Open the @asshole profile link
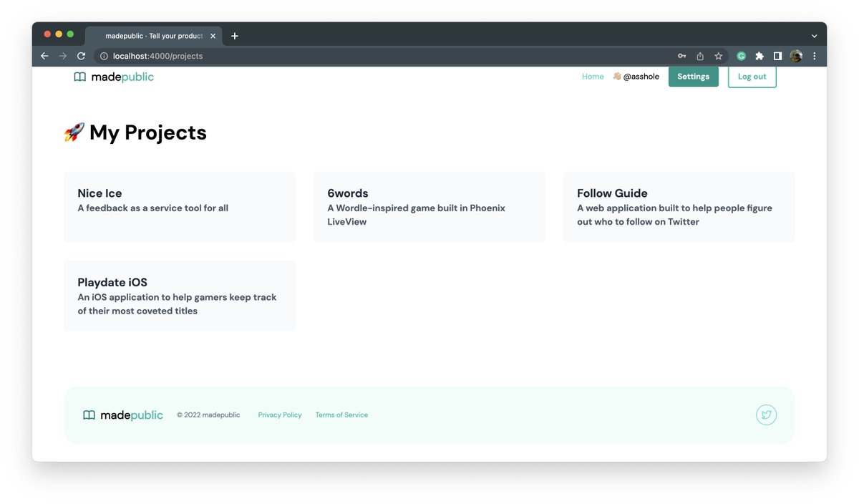 click(636, 77)
